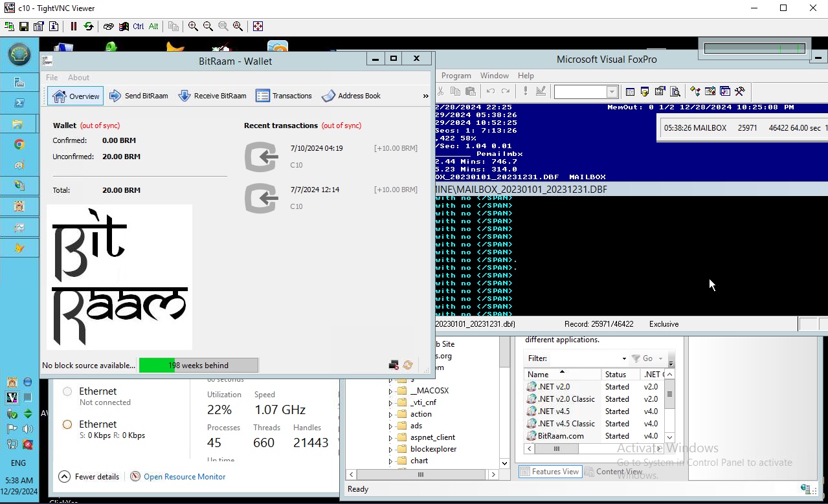Expand the BitRaam toolbar overflow chevron
Screen dimensions: 828x504
pos(425,96)
